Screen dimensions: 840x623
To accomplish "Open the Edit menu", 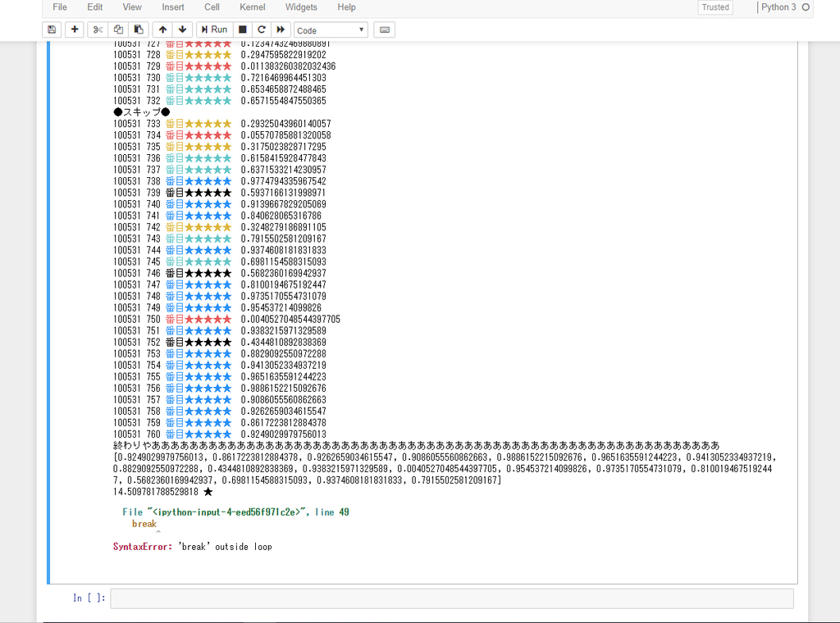I will [95, 7].
